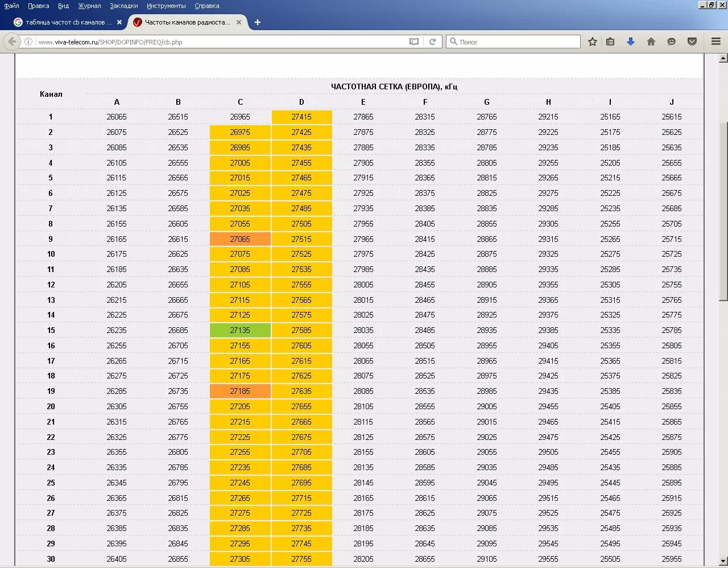Click cell 29215 in column H

[x=548, y=117]
